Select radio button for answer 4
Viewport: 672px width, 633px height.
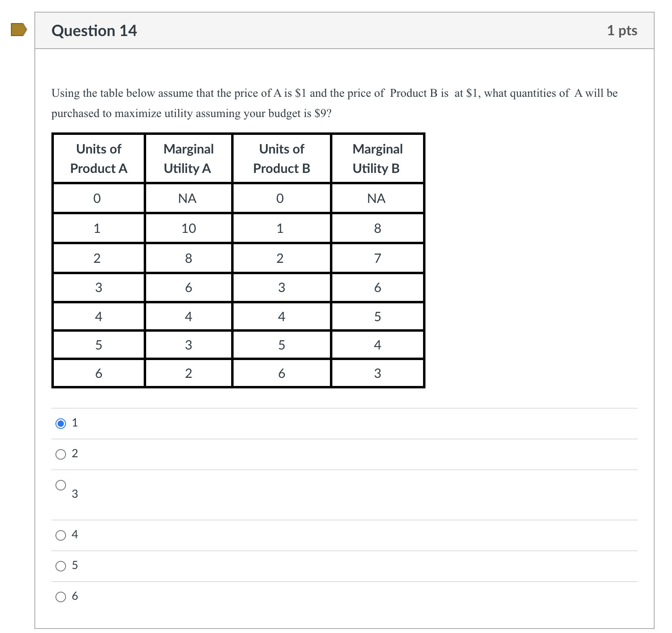click(60, 535)
